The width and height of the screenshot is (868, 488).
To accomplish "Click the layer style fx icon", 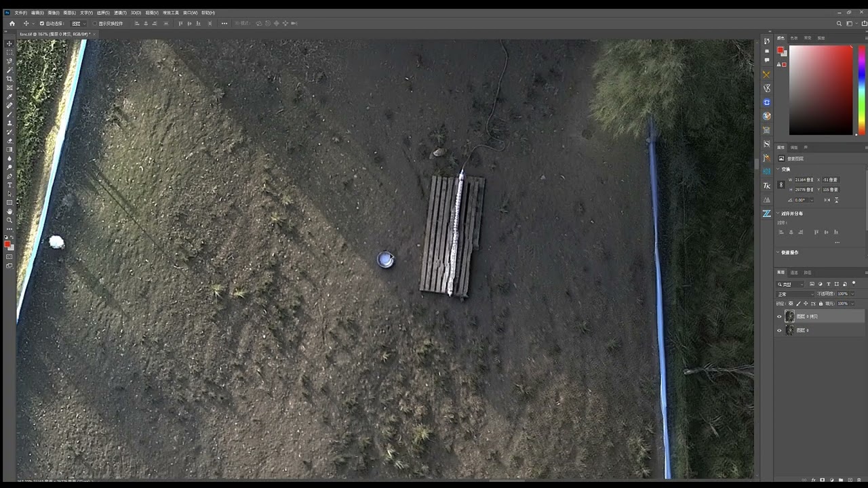I will pyautogui.click(x=814, y=480).
